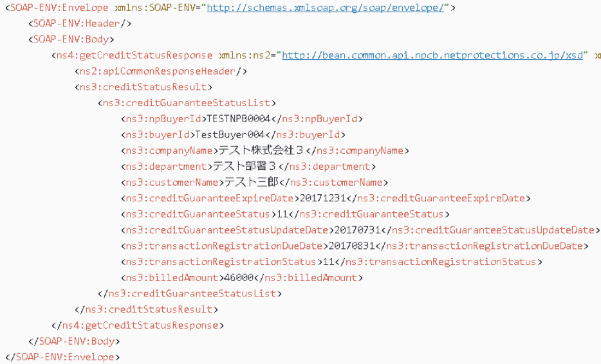The height and width of the screenshot is (364, 601).
Task: Click the opening ns3:creditGuaranteeExpireDate tag
Action: tap(210, 199)
